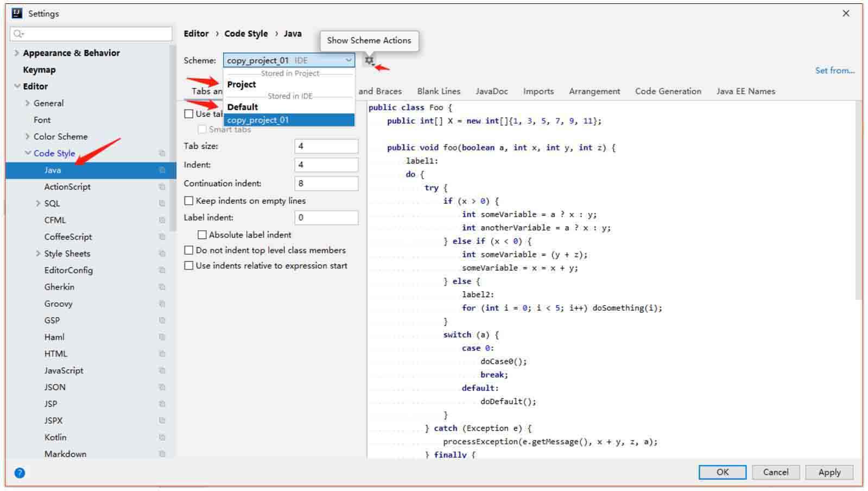Select Project scheme from the list
Screen dimensions: 868x491
[x=242, y=84]
